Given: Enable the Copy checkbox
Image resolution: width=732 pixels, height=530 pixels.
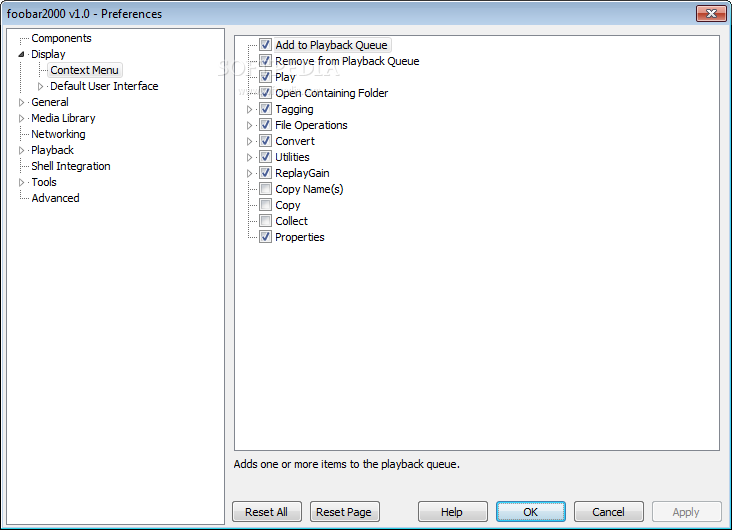Looking at the screenshot, I should pyautogui.click(x=265, y=205).
